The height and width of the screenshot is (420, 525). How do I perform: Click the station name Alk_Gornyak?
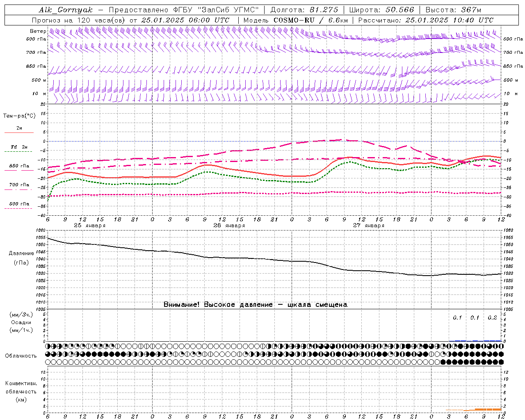pos(66,10)
